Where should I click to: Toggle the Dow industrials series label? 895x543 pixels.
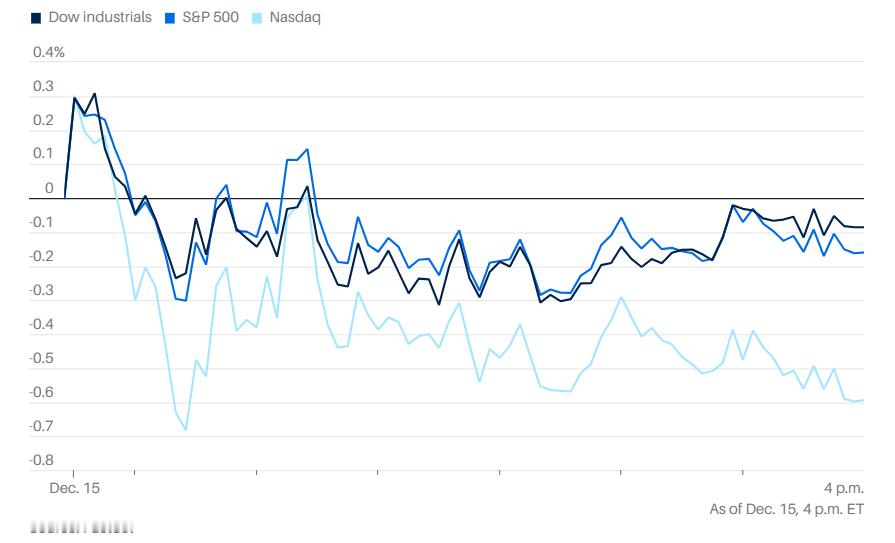pyautogui.click(x=100, y=17)
